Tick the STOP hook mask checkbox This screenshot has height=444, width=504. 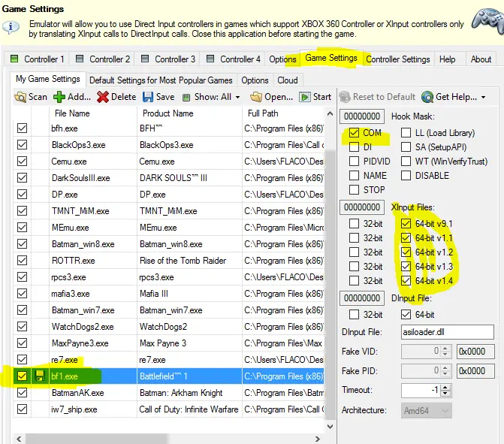click(x=354, y=189)
